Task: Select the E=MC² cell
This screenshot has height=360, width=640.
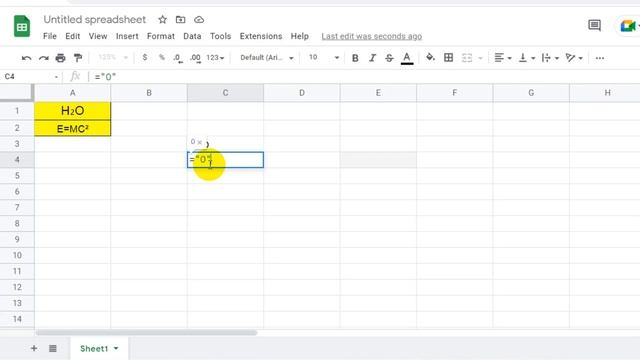Action: coord(73,129)
